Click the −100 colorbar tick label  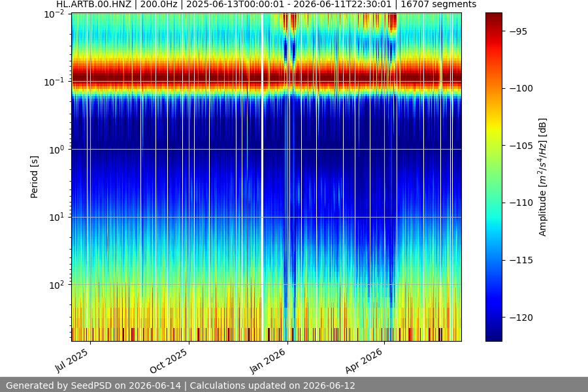[521, 89]
